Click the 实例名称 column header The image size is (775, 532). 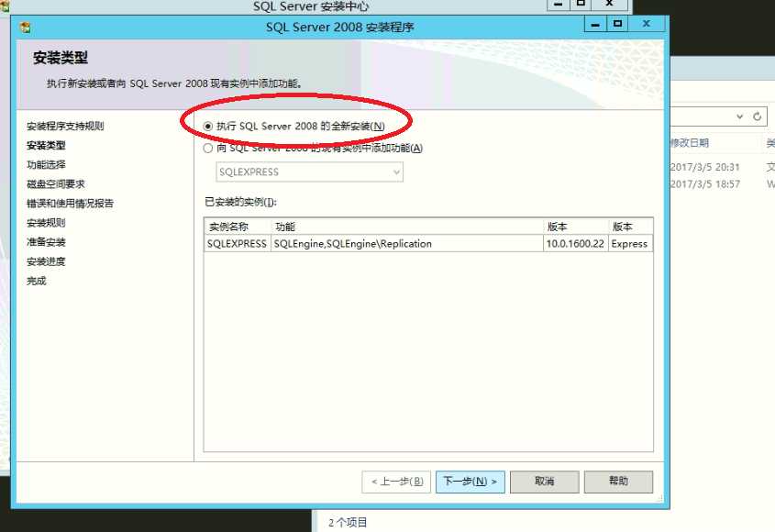[x=238, y=227]
